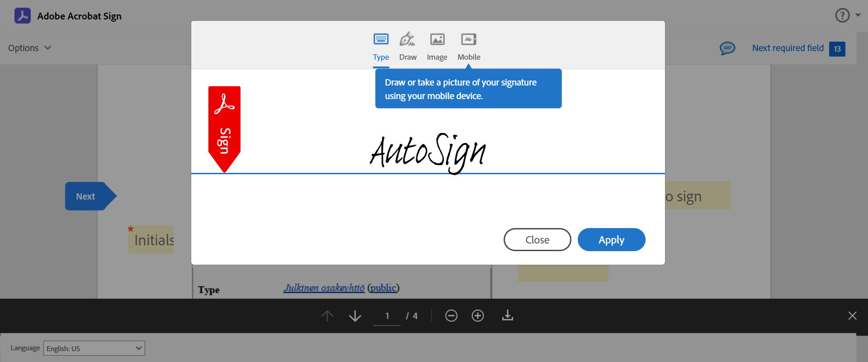
Task: Click the Close button in the dialog
Action: tap(537, 239)
